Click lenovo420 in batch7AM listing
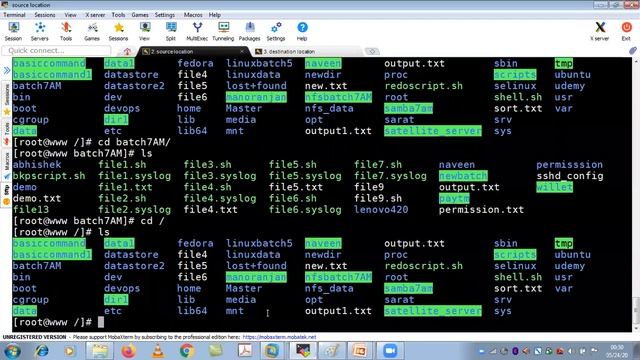 381,210
